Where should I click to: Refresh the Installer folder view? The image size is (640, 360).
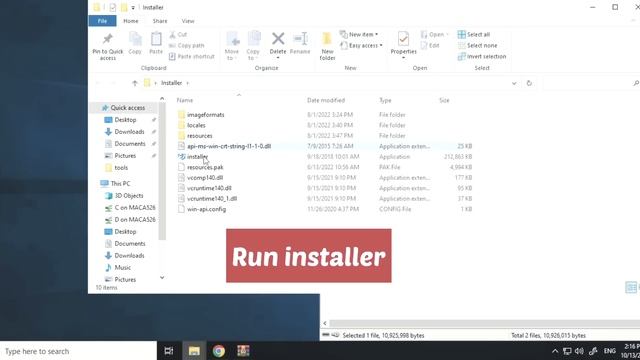[529, 83]
